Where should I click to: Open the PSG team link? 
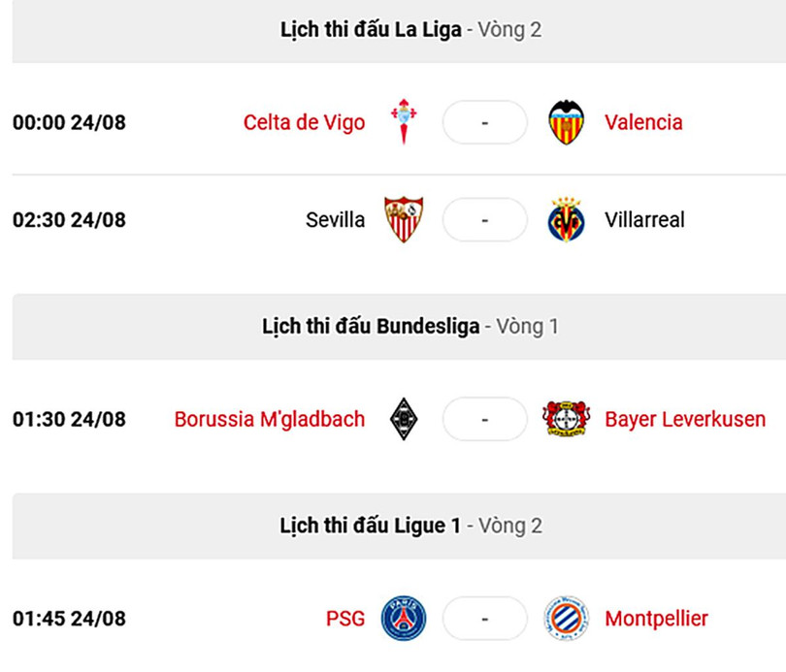345,618
